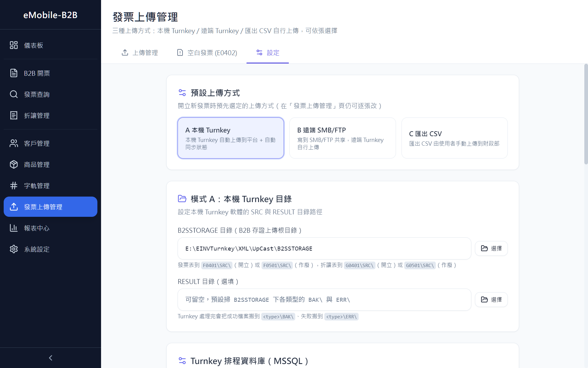Image resolution: width=588 pixels, height=368 pixels.
Task: Click the 儀表板 dashboard grid icon
Action: [14, 45]
